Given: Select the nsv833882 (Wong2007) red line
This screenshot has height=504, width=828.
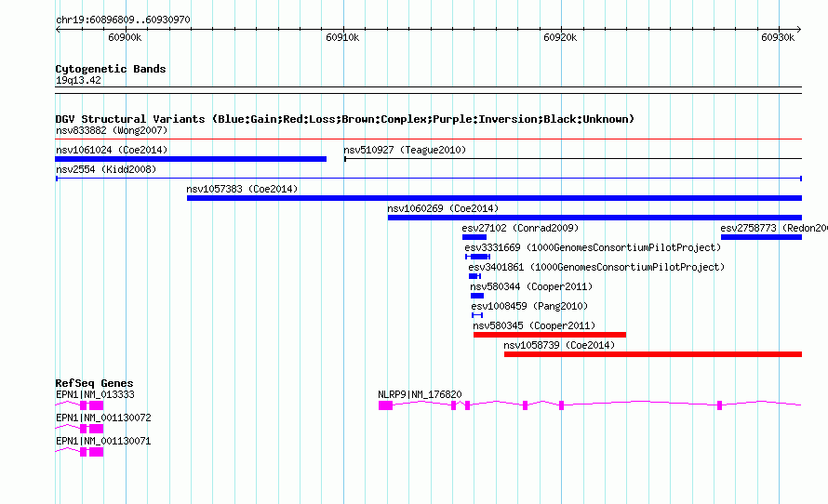Looking at the screenshot, I should coord(428,139).
